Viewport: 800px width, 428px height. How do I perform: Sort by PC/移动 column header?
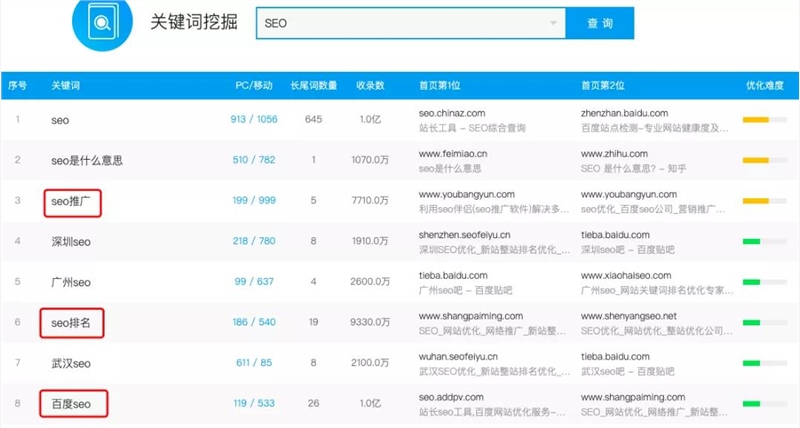coord(254,86)
